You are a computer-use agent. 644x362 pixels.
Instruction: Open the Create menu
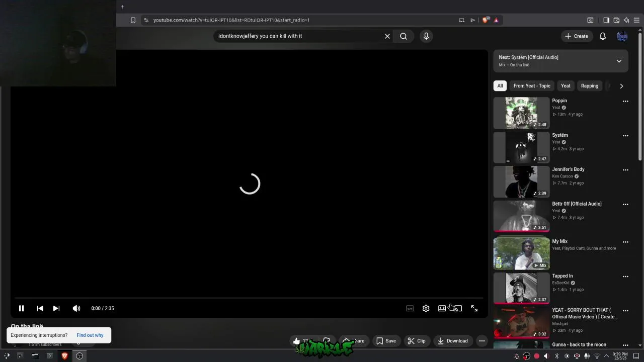coord(577,36)
